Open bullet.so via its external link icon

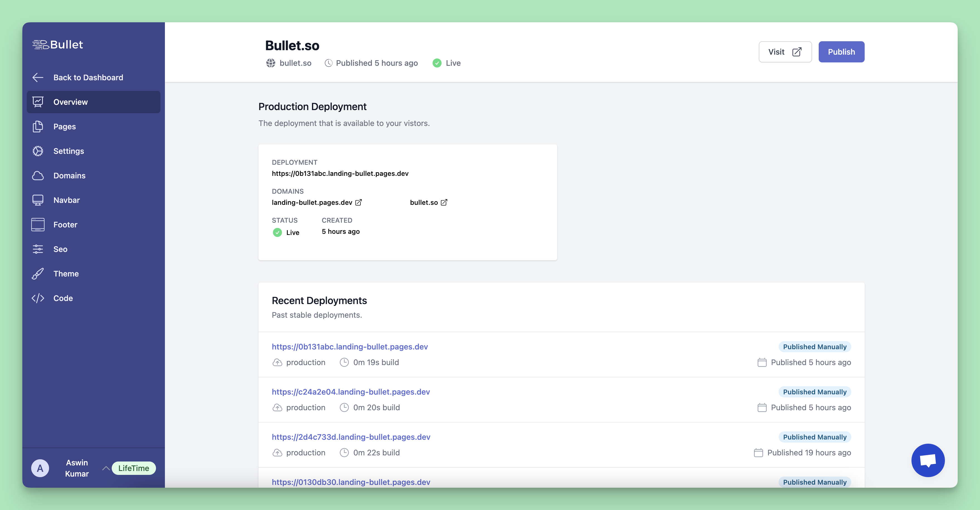444,202
